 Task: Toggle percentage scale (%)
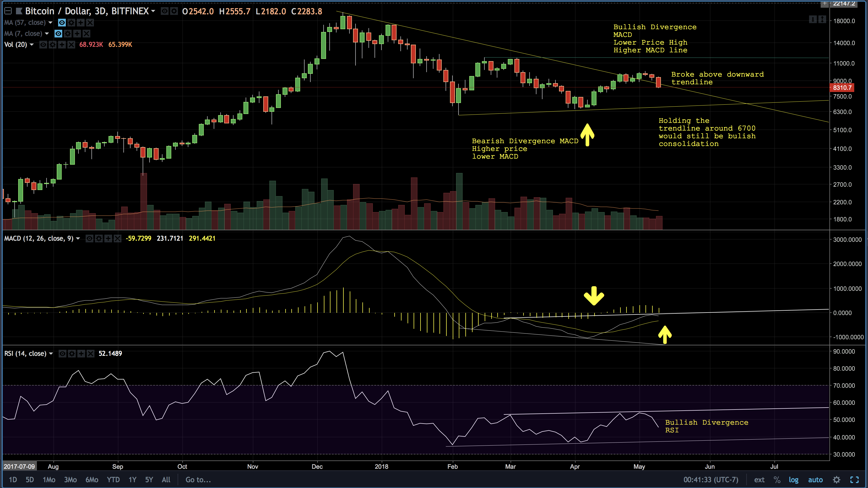[x=777, y=479]
